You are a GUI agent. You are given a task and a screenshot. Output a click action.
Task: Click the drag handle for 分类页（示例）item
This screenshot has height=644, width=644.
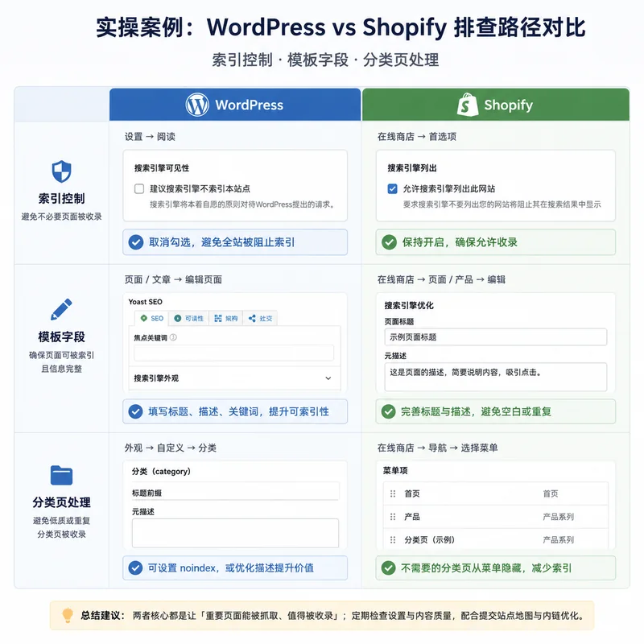(393, 539)
